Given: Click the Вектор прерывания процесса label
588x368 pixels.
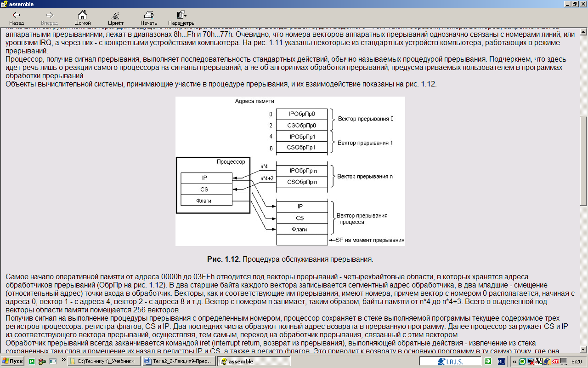Looking at the screenshot, I should 362,218.
